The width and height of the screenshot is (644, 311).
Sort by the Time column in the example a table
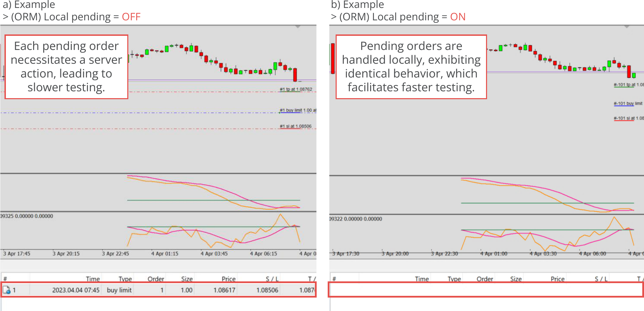pyautogui.click(x=93, y=279)
